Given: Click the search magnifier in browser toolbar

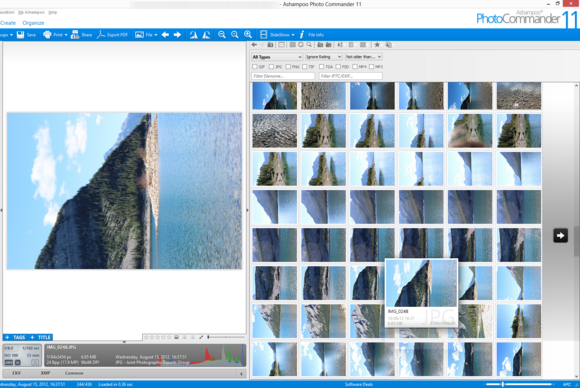Looking at the screenshot, I should tap(309, 45).
